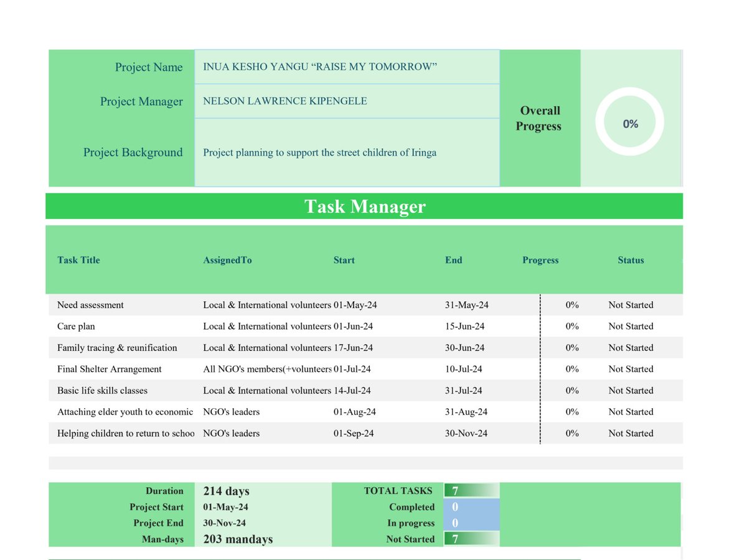Image resolution: width=747 pixels, height=560 pixels.
Task: Click the '214 days' duration value
Action: [226, 491]
